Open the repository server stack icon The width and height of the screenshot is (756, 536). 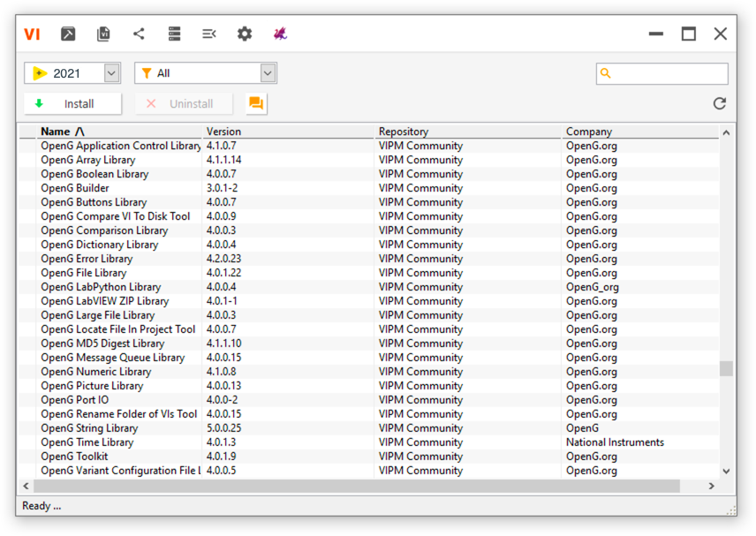coord(174,34)
